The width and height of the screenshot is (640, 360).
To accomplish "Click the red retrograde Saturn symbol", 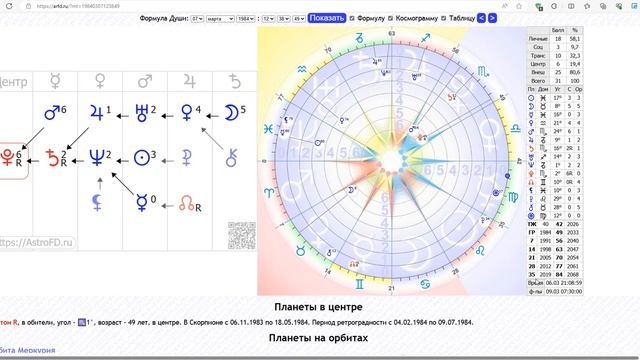I will pos(52,158).
